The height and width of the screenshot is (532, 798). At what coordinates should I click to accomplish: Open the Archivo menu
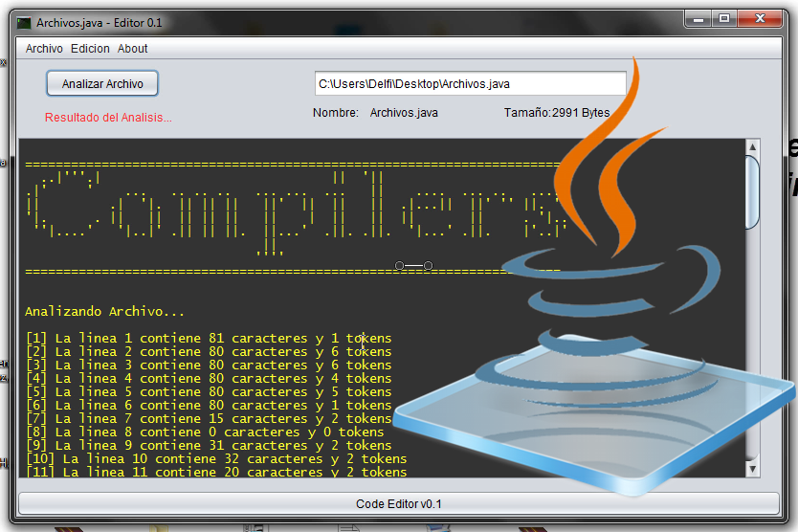click(44, 49)
